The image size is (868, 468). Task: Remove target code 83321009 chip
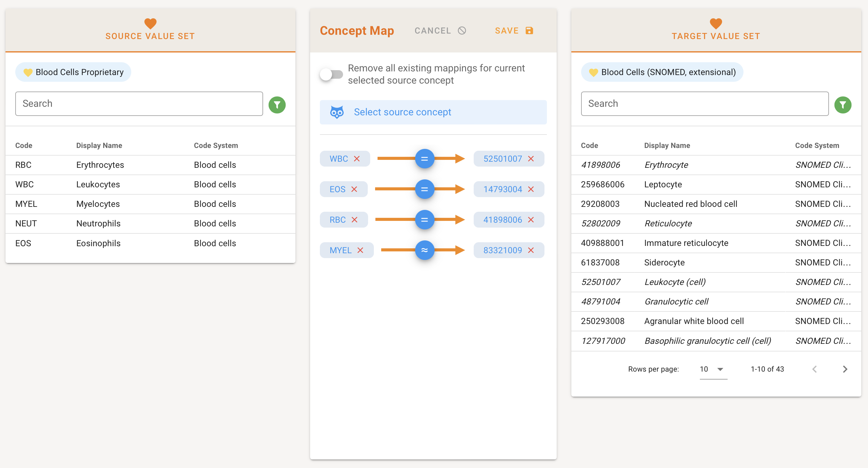click(531, 250)
